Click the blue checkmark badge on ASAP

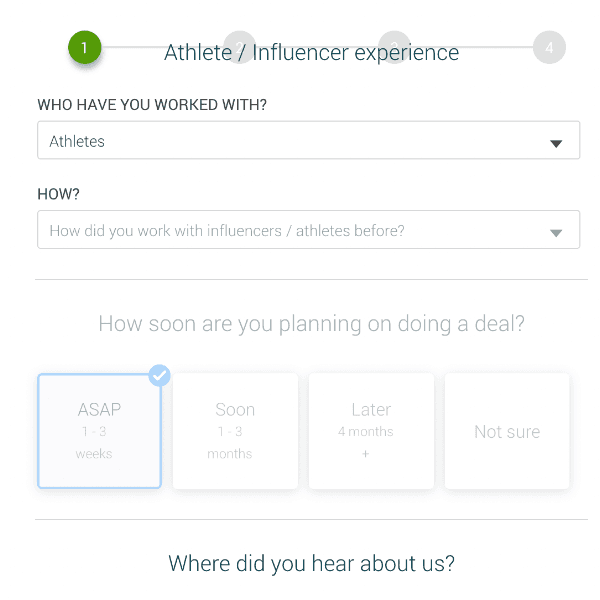point(159,376)
